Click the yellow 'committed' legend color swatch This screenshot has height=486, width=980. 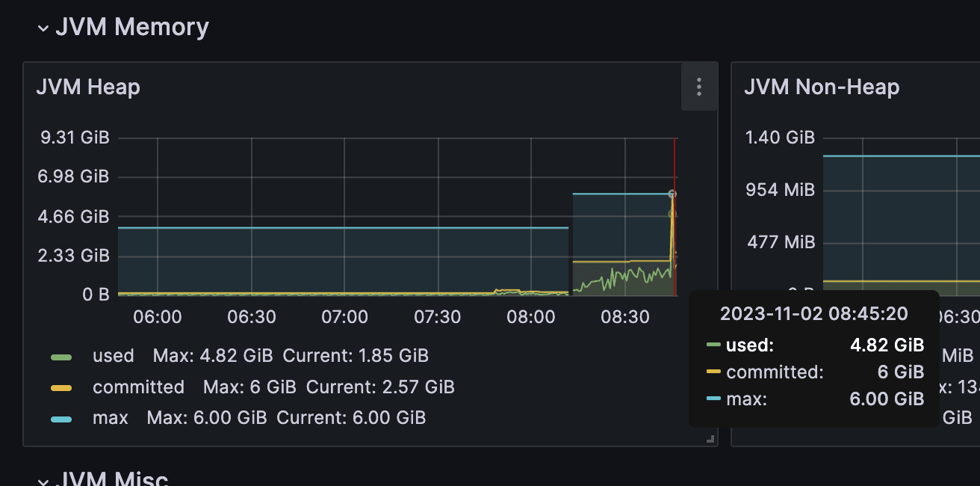pyautogui.click(x=61, y=388)
